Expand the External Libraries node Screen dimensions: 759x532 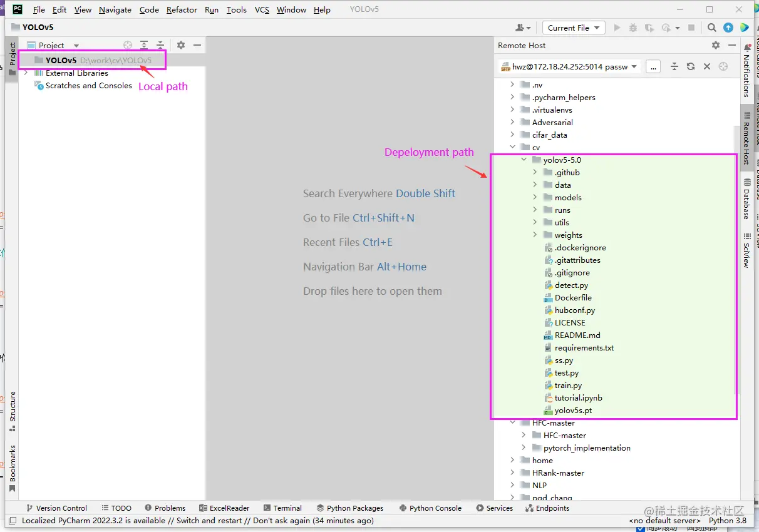point(26,73)
